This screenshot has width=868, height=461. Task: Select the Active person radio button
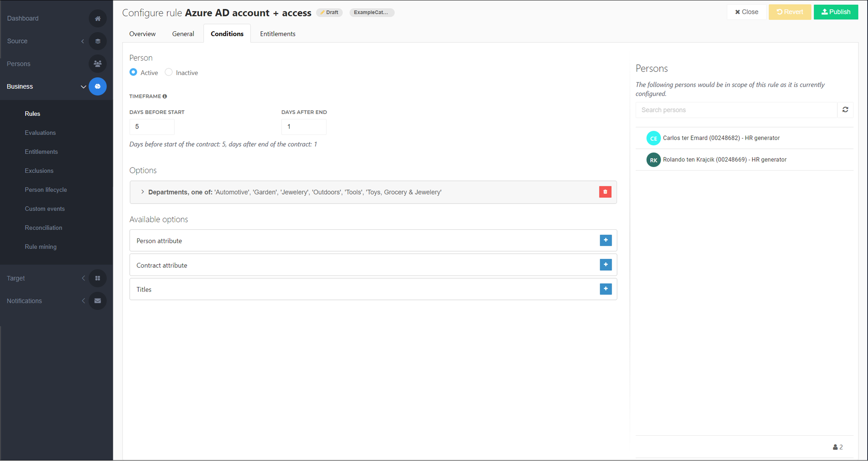pyautogui.click(x=133, y=72)
